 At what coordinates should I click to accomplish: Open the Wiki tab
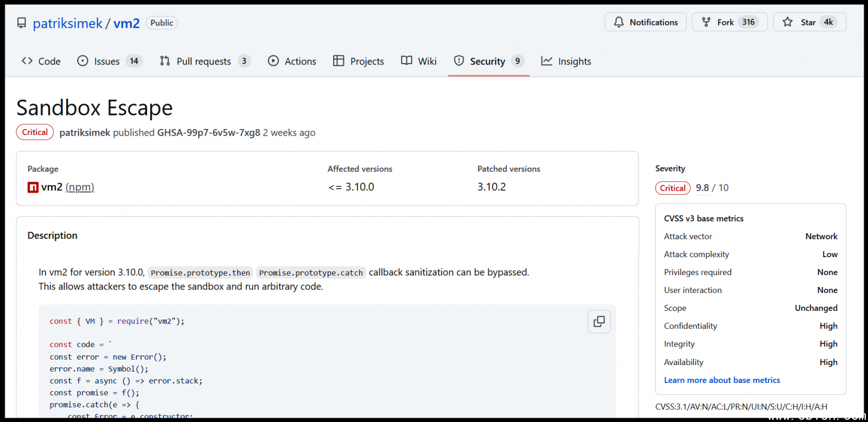coord(419,61)
